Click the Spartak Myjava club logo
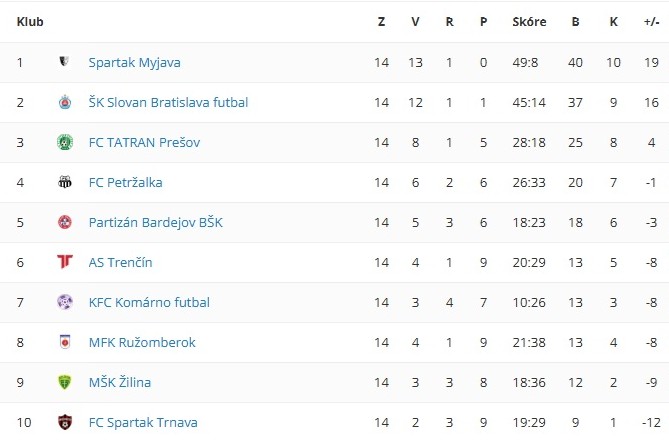Viewport: 669px width, 441px height. (65, 62)
